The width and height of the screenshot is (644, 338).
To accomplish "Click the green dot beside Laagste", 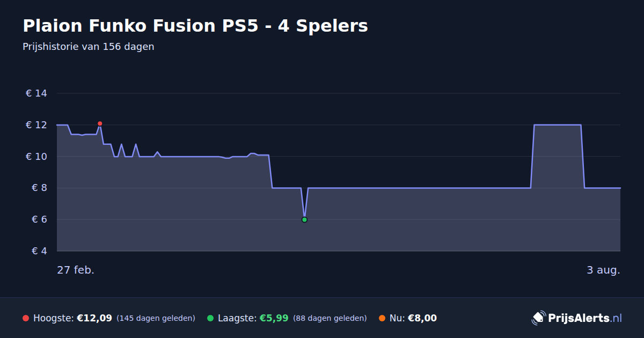I will pyautogui.click(x=210, y=318).
